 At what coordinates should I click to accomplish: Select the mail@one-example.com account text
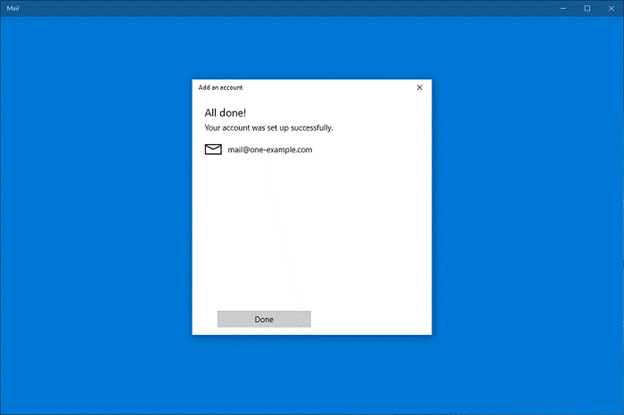[270, 150]
